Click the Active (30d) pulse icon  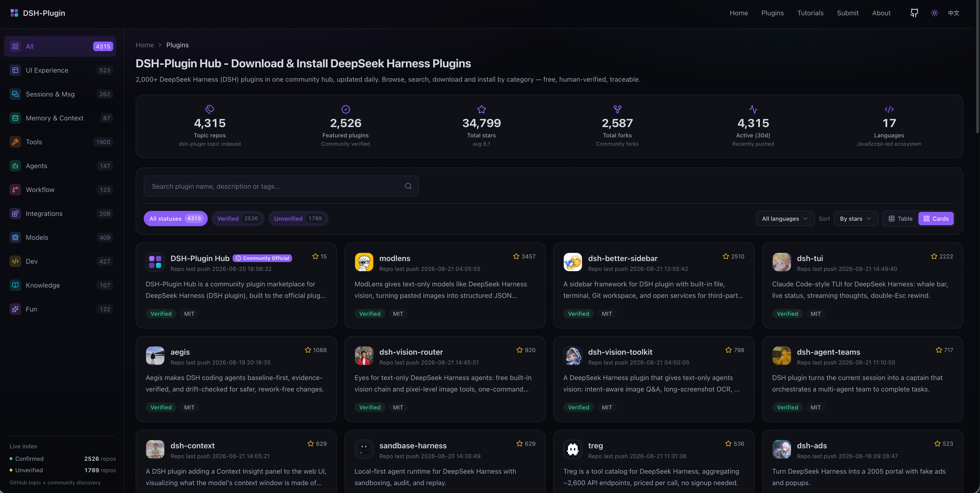(753, 110)
